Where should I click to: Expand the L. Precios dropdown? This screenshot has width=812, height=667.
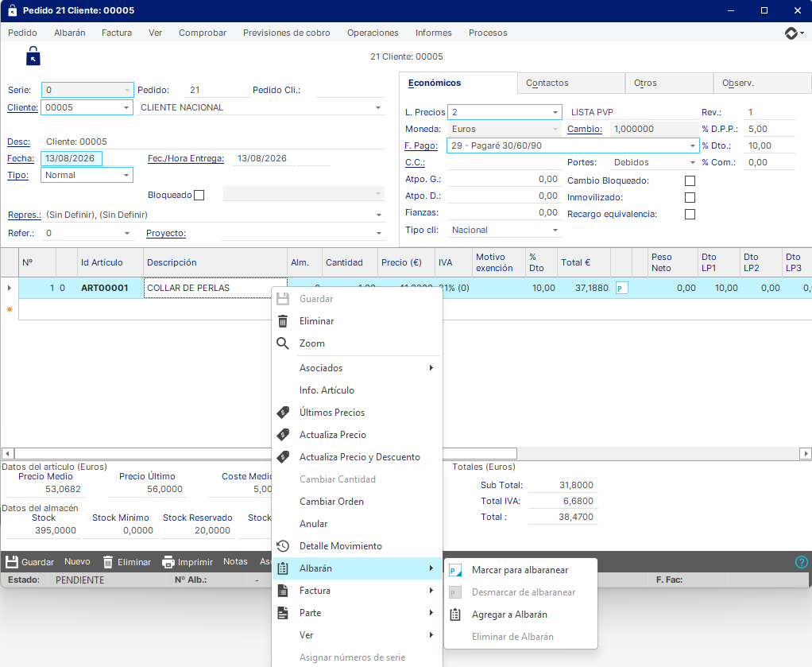pos(555,112)
